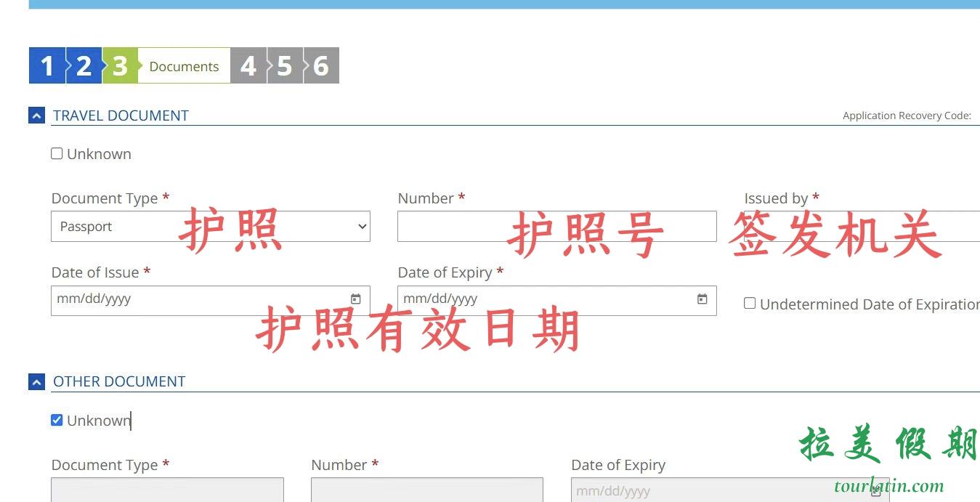Jump to step 6 in progress bar
This screenshot has width=980, height=502.
(x=321, y=66)
